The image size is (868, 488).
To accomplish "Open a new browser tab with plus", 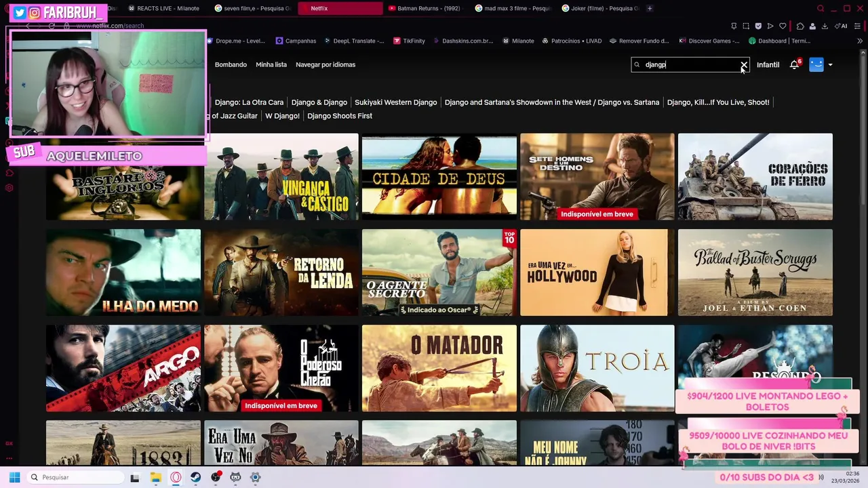I will click(650, 8).
